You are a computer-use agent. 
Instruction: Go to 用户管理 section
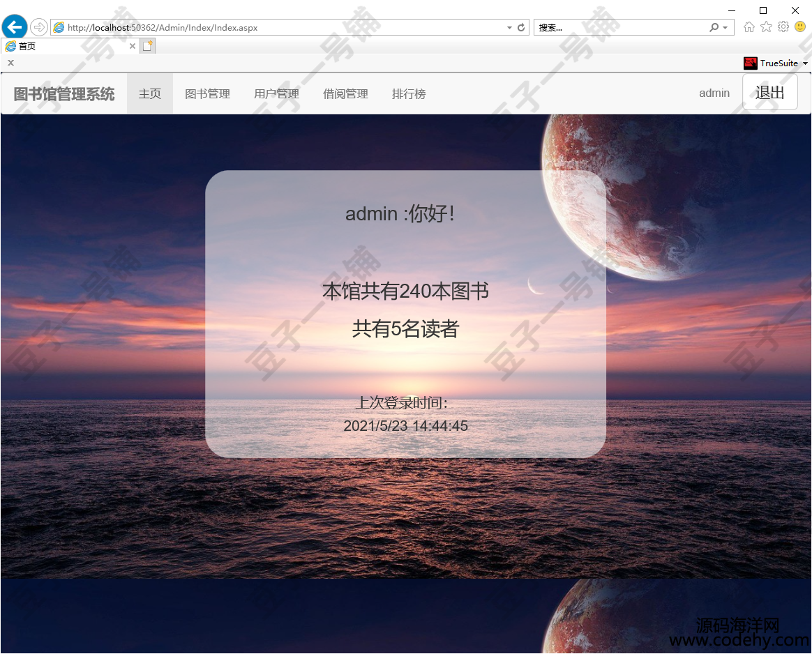pos(276,93)
